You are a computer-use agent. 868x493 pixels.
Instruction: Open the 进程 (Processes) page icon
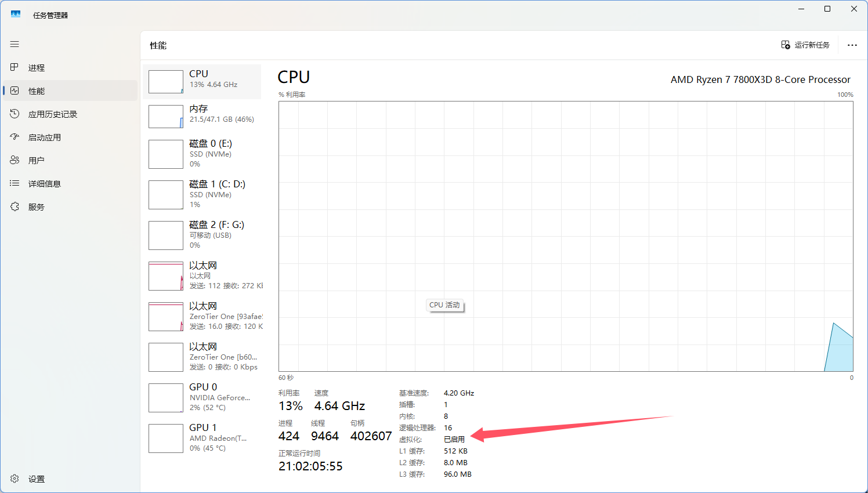tap(15, 67)
